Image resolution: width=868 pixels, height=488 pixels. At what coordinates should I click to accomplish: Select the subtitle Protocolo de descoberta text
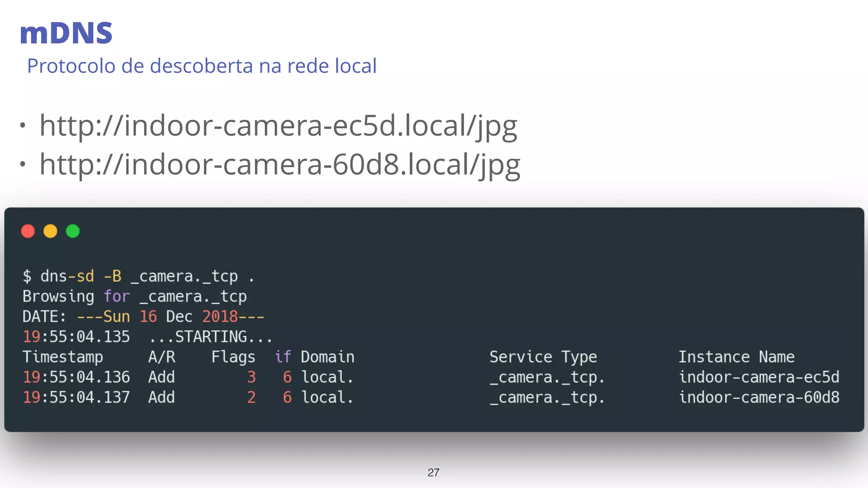click(x=202, y=66)
